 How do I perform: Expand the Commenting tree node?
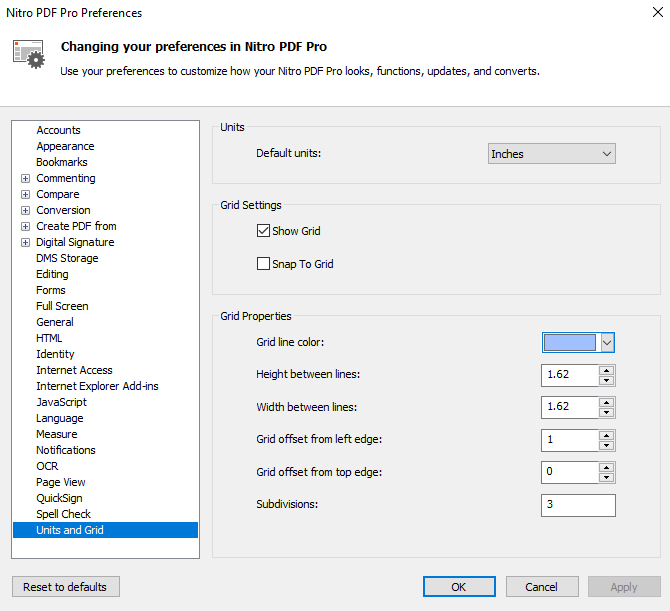26,178
